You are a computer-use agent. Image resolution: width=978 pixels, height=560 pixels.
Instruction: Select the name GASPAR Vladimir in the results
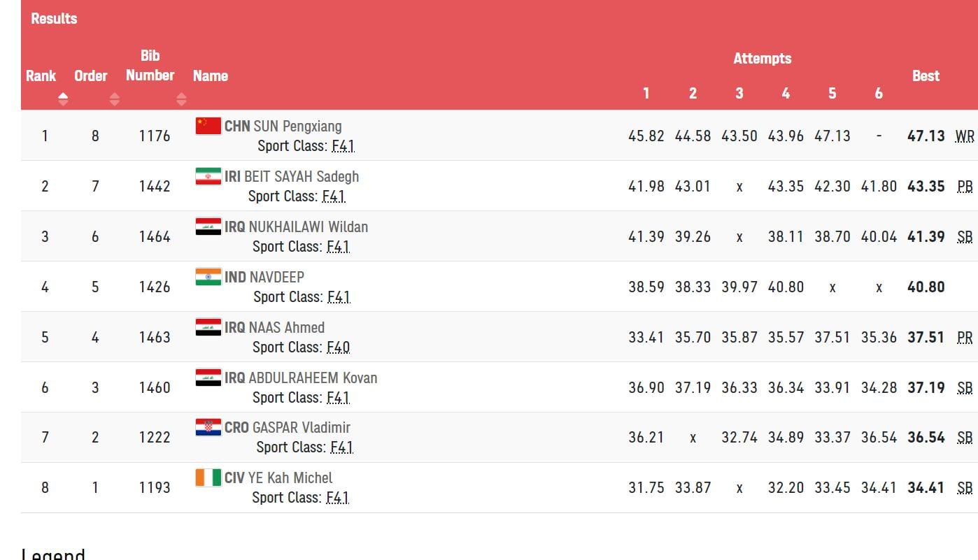pos(301,427)
